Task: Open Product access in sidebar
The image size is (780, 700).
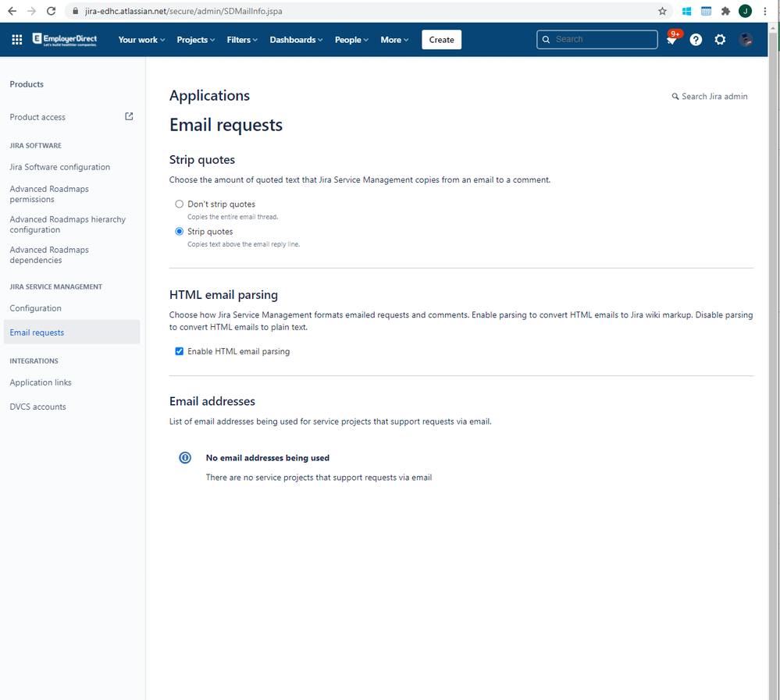Action: tap(37, 117)
